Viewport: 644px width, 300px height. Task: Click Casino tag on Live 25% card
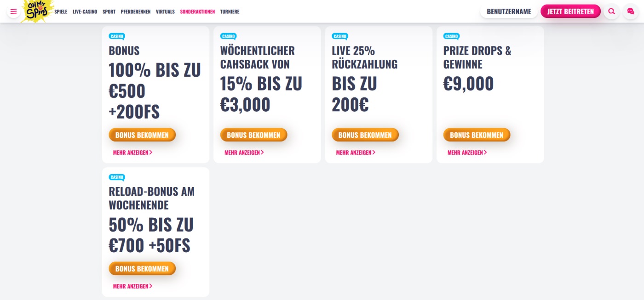tap(340, 36)
